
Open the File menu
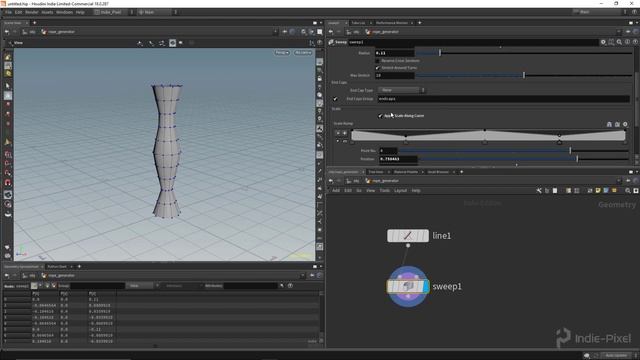point(8,12)
